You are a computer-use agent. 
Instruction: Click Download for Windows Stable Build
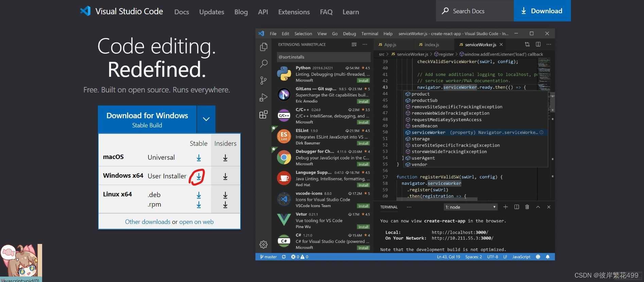click(147, 119)
